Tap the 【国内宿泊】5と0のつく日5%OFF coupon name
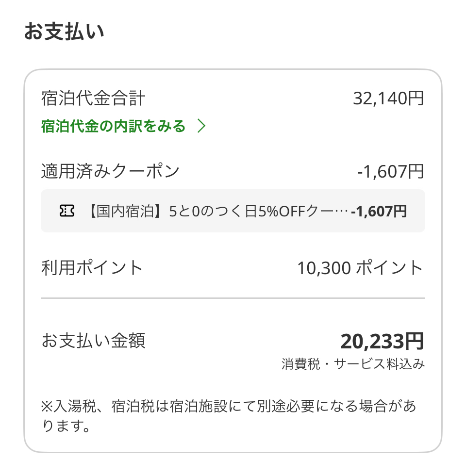Viewport: 466px width, 476px height. click(x=218, y=211)
